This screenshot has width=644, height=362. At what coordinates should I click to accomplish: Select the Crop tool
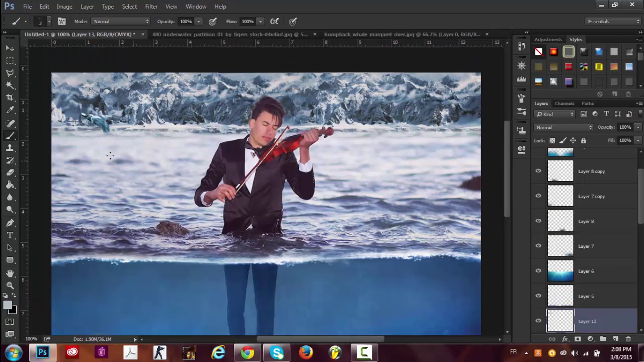click(10, 97)
